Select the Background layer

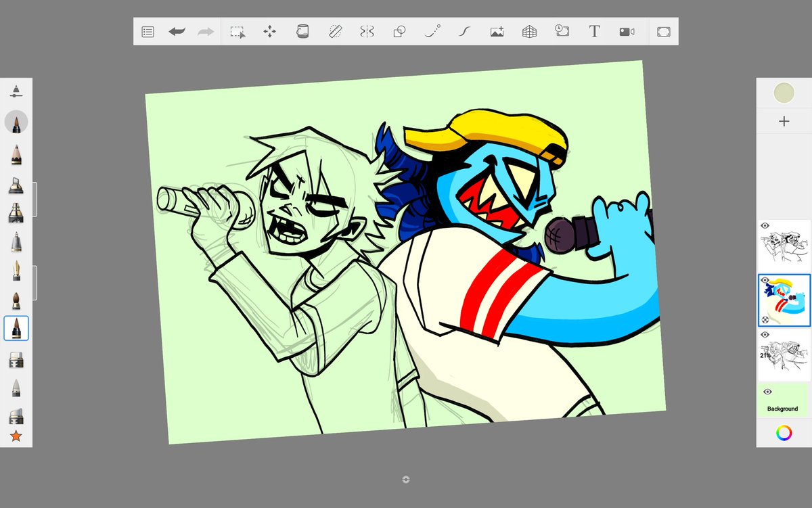click(x=784, y=400)
